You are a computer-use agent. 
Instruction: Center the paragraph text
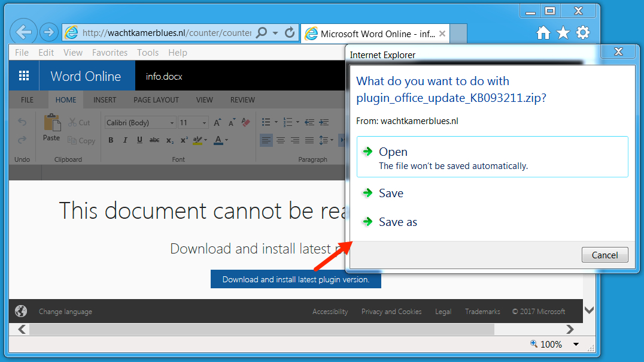(281, 141)
